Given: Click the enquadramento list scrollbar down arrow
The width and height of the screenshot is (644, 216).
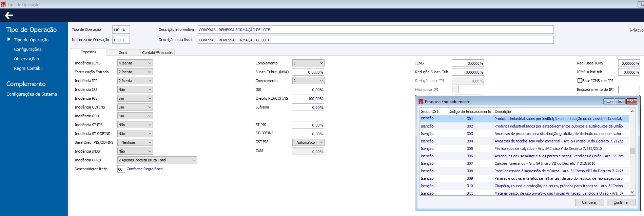Looking at the screenshot, I should click(632, 192).
